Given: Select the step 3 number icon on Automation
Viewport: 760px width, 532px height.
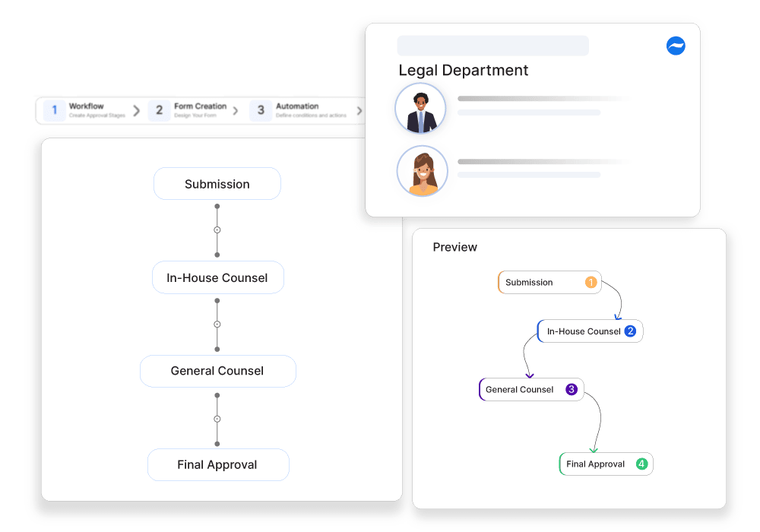Looking at the screenshot, I should pos(260,110).
